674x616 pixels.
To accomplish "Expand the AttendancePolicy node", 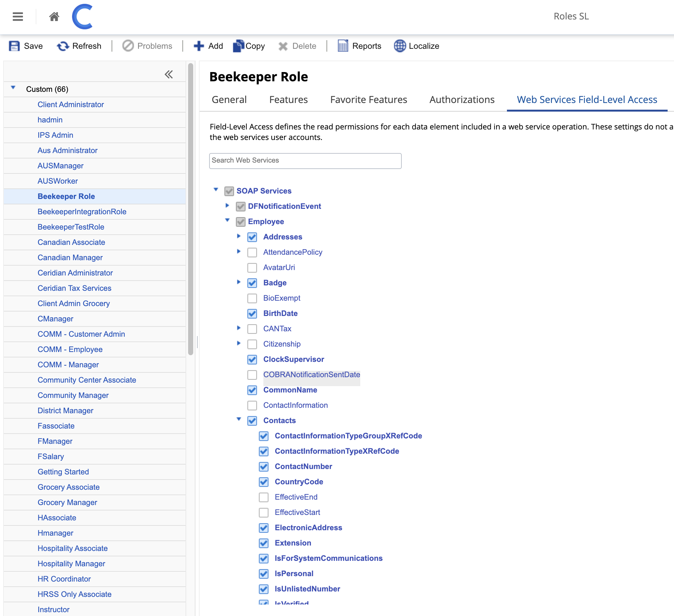I will click(239, 252).
